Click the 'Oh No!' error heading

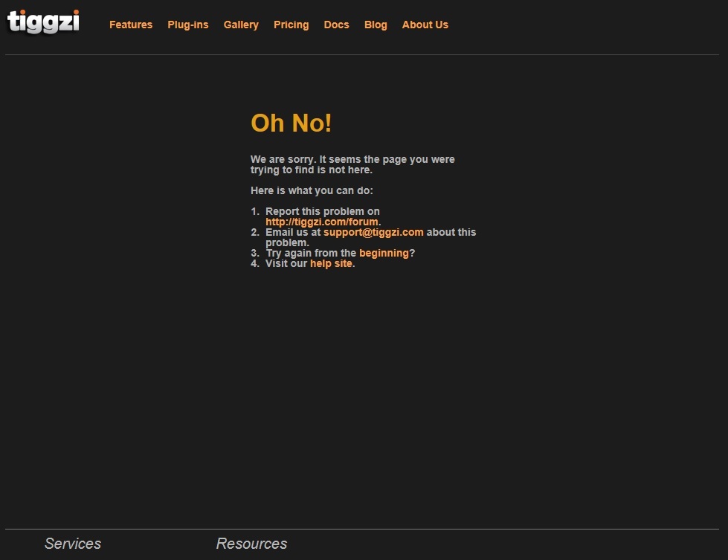pyautogui.click(x=291, y=123)
